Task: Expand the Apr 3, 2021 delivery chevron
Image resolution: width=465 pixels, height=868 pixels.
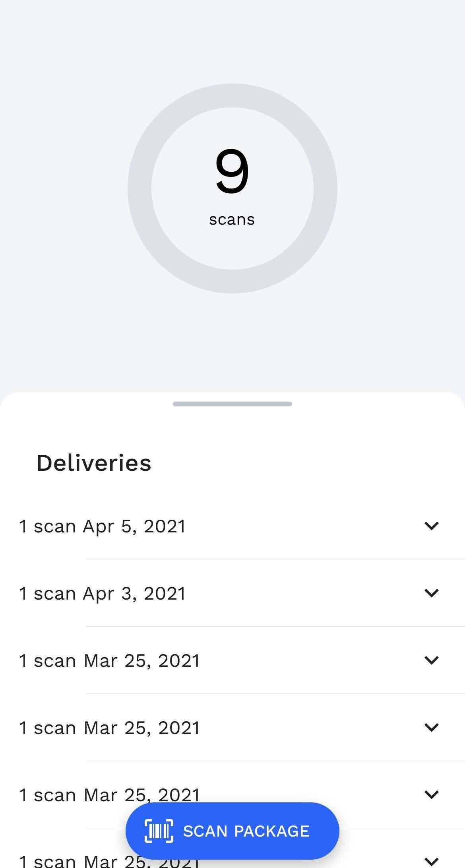Action: 431,593
